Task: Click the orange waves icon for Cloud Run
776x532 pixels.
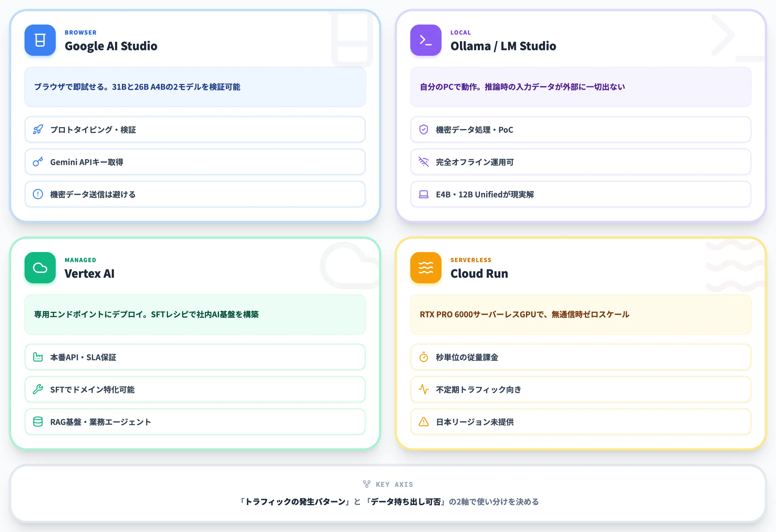Action: (x=426, y=267)
